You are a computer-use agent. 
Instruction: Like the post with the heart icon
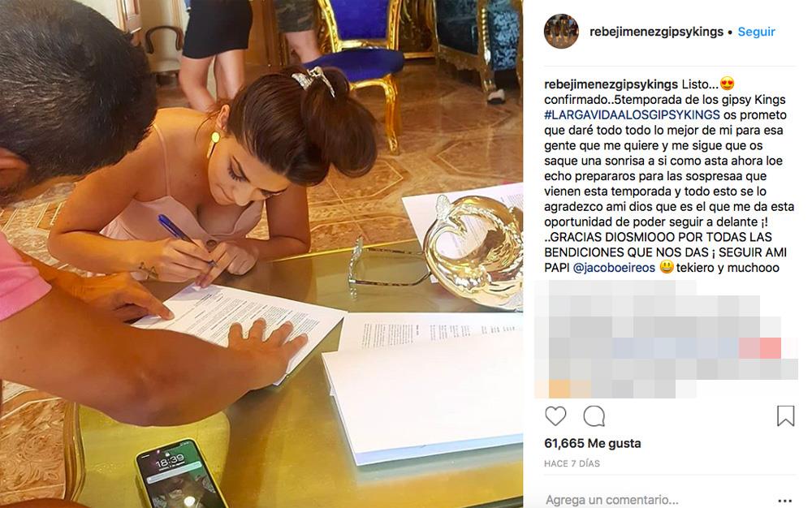[555, 416]
